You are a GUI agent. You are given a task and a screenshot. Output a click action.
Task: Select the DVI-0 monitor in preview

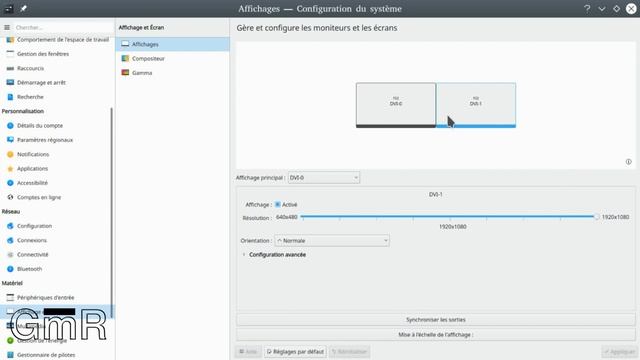coord(396,105)
